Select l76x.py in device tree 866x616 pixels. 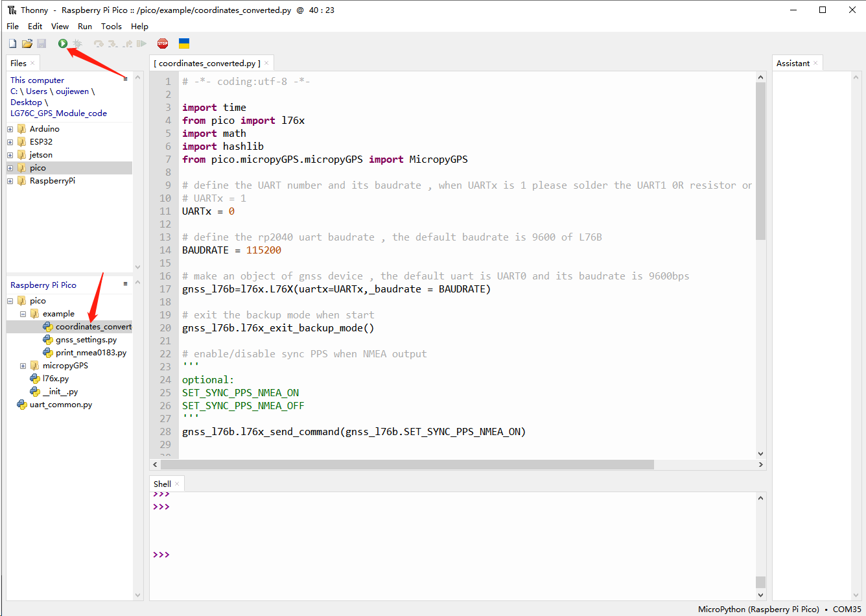(56, 379)
